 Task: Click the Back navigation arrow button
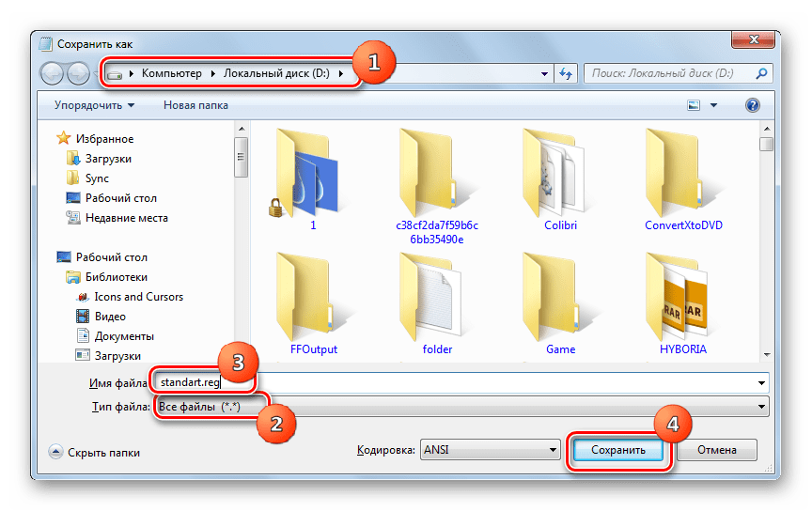(x=53, y=73)
